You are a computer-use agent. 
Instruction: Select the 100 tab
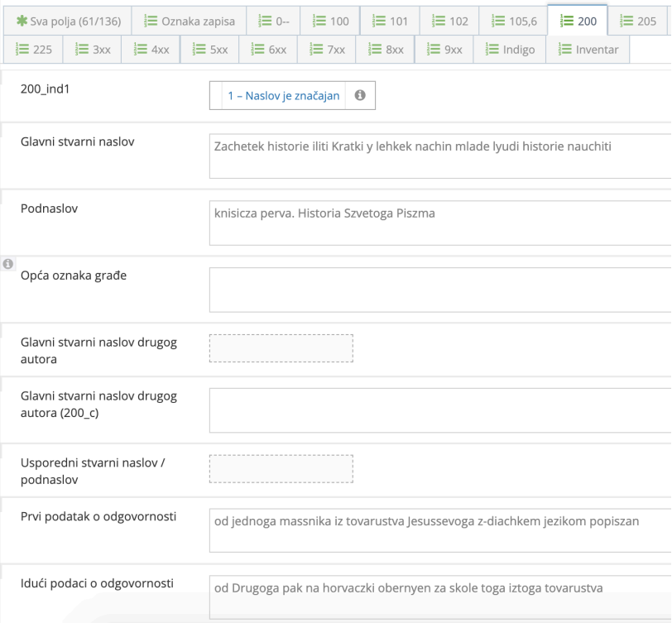(x=329, y=21)
